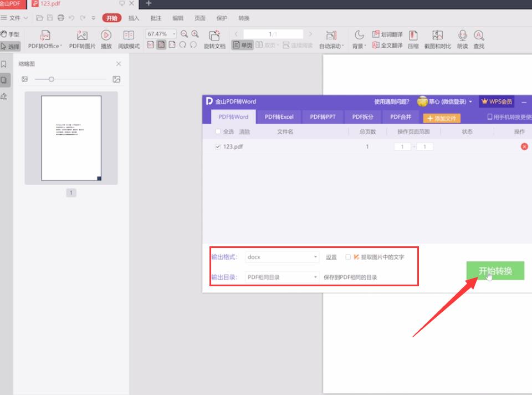
Task: Expand quick access toolbar customize arrow
Action: [93, 18]
